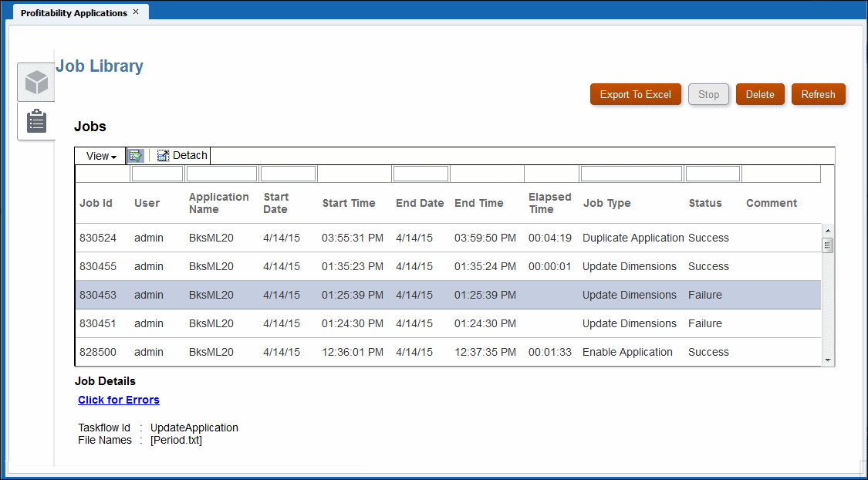Open the View dropdown menu

point(100,155)
